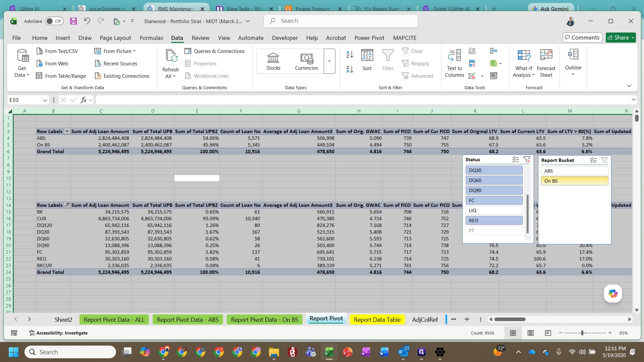Click multi-select icon on Report Bucket slicer

point(593,160)
